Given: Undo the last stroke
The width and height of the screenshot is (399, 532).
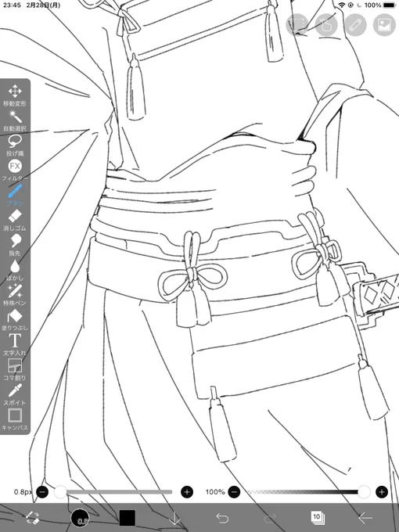Looking at the screenshot, I should [222, 518].
